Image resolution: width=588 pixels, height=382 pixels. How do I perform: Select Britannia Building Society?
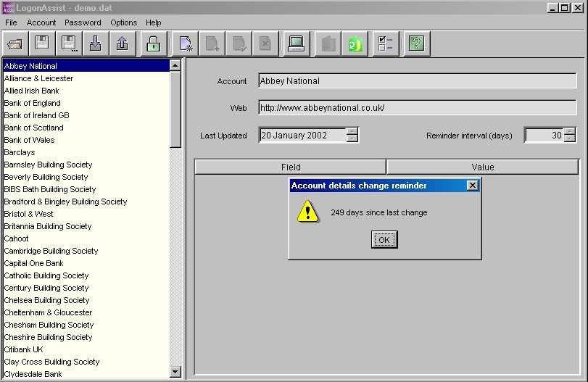(x=86, y=226)
